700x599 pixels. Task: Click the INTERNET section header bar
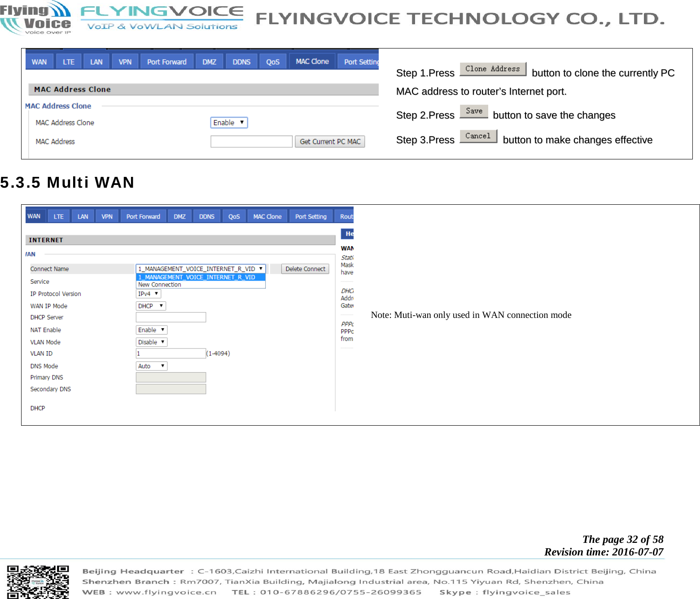[x=180, y=240]
